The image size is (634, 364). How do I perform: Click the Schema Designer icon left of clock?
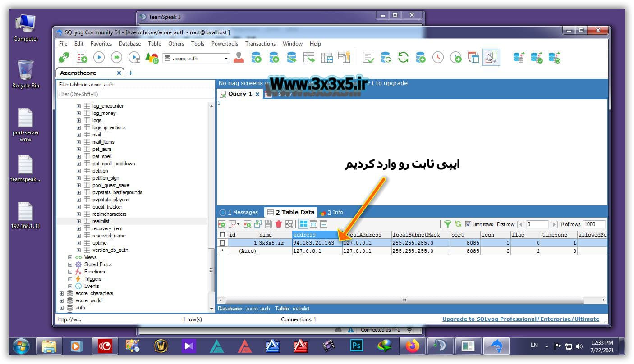421,58
